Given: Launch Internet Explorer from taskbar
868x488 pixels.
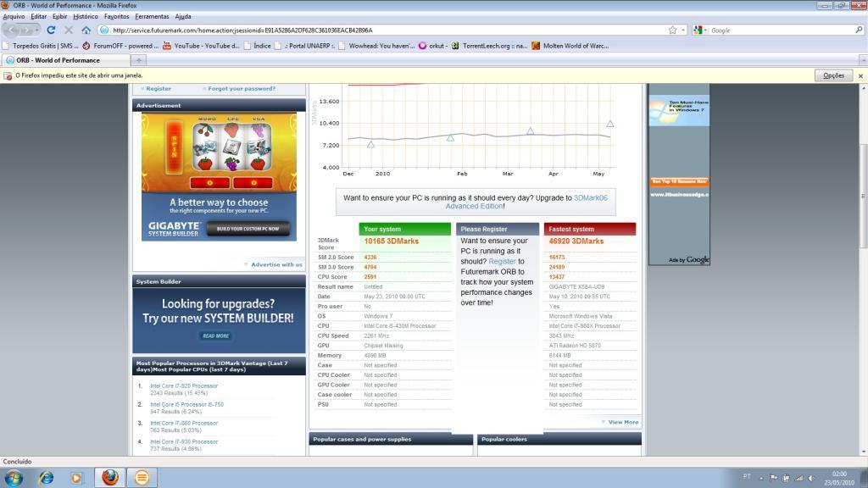Looking at the screenshot, I should click(46, 478).
